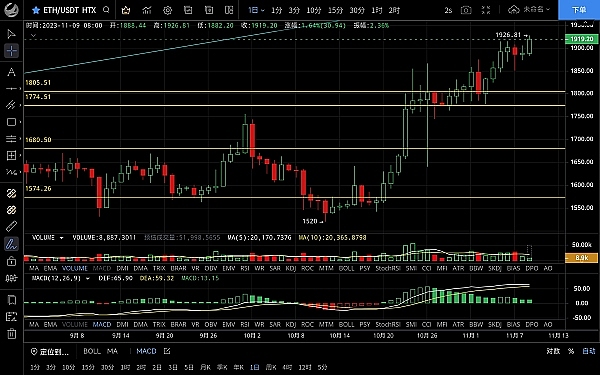The height and width of the screenshot is (375, 600).
Task: Click the 1805.51 horizontal line label
Action: 38,83
